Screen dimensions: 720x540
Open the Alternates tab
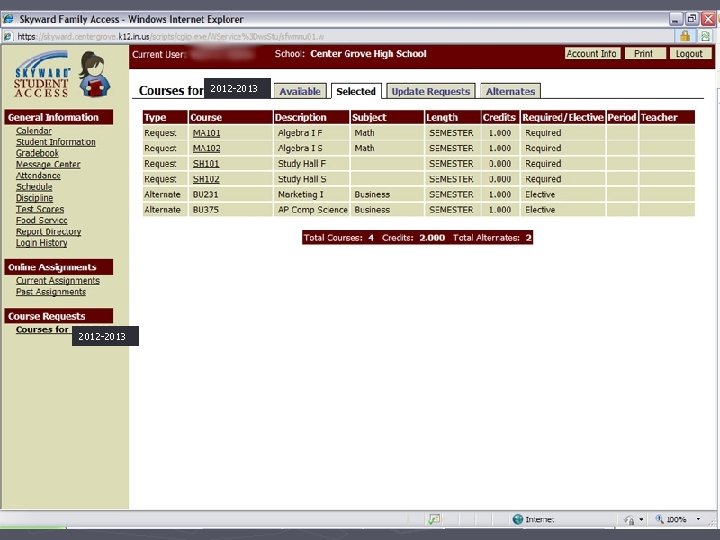[510, 91]
